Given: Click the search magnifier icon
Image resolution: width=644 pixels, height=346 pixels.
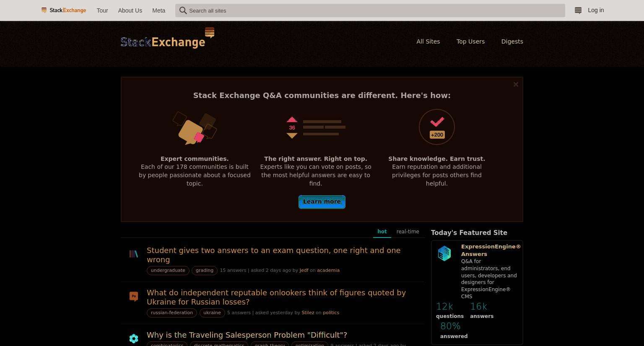Looking at the screenshot, I should tap(183, 10).
